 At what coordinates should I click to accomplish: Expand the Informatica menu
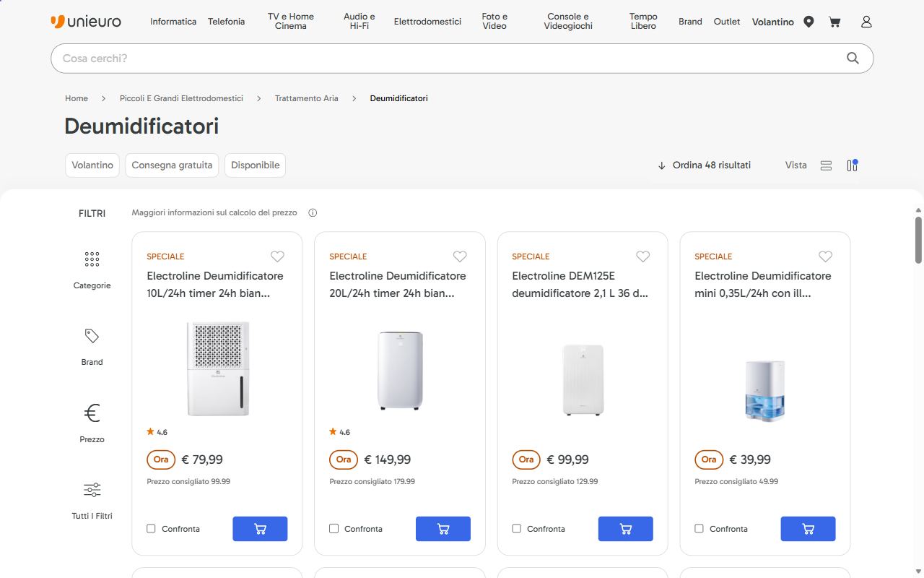173,22
